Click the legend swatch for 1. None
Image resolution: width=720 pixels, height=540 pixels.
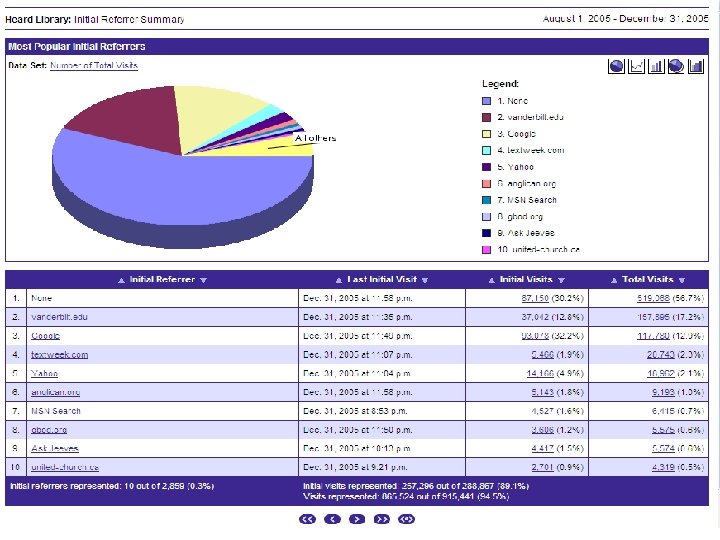tap(486, 101)
